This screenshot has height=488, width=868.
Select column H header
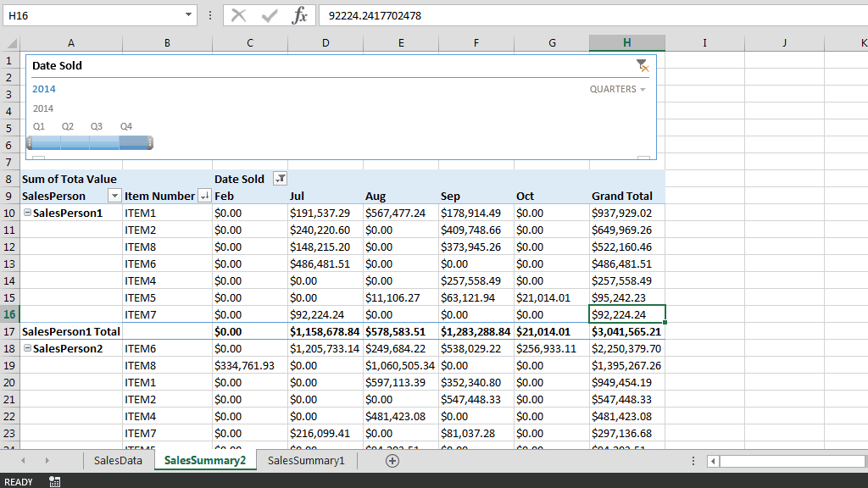[626, 43]
